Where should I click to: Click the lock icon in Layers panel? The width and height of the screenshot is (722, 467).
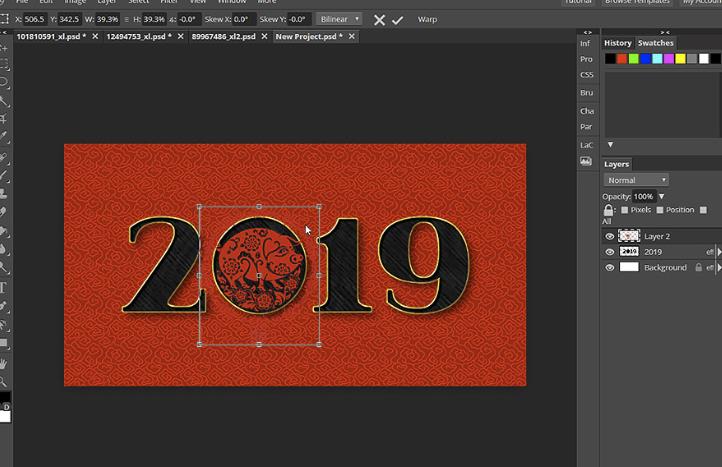click(608, 210)
